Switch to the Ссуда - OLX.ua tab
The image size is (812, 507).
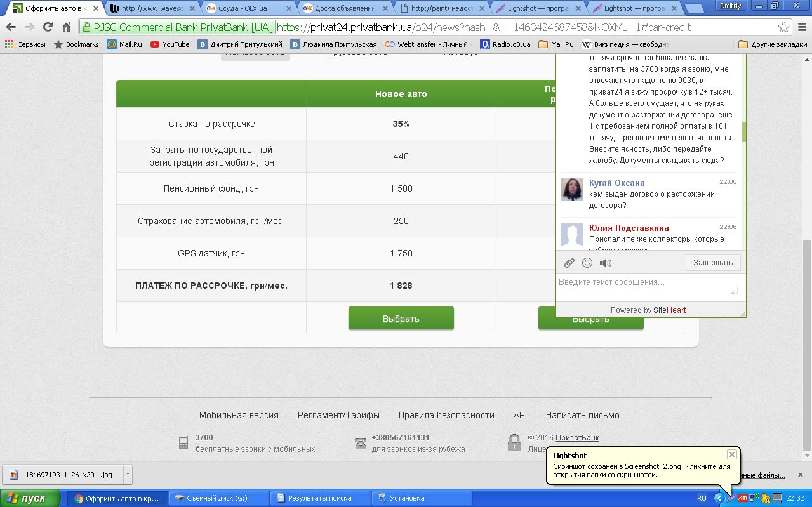[x=250, y=8]
